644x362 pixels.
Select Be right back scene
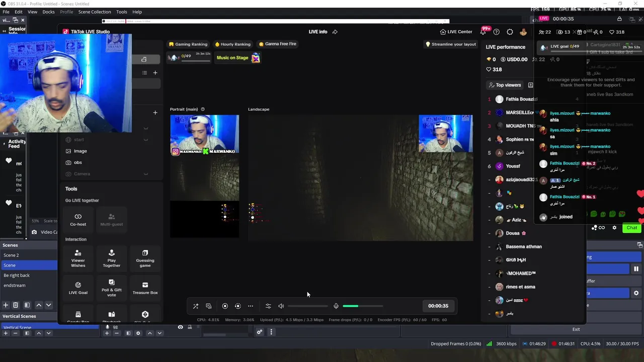click(x=29, y=275)
